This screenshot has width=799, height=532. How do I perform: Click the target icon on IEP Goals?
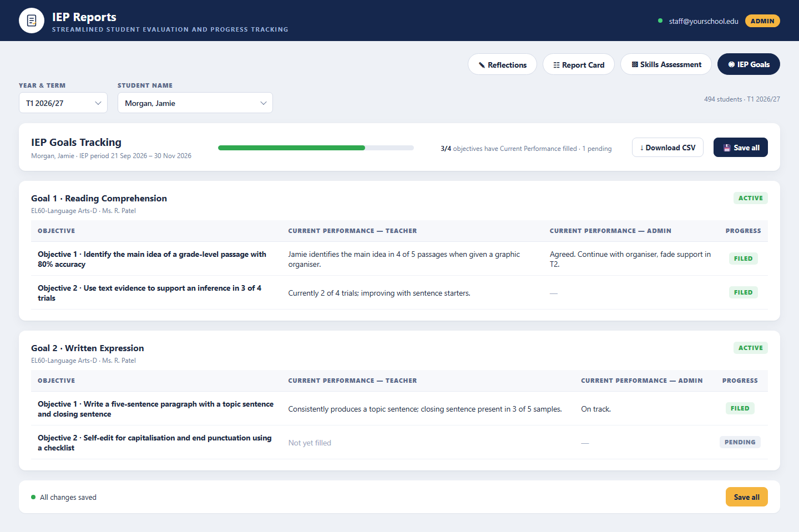click(731, 64)
